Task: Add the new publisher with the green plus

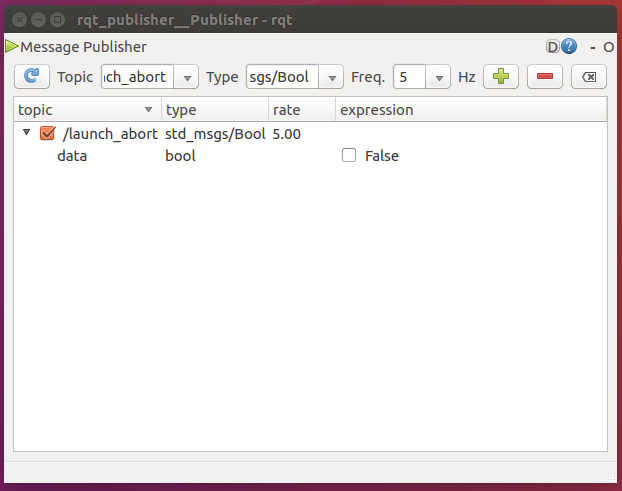Action: (501, 77)
